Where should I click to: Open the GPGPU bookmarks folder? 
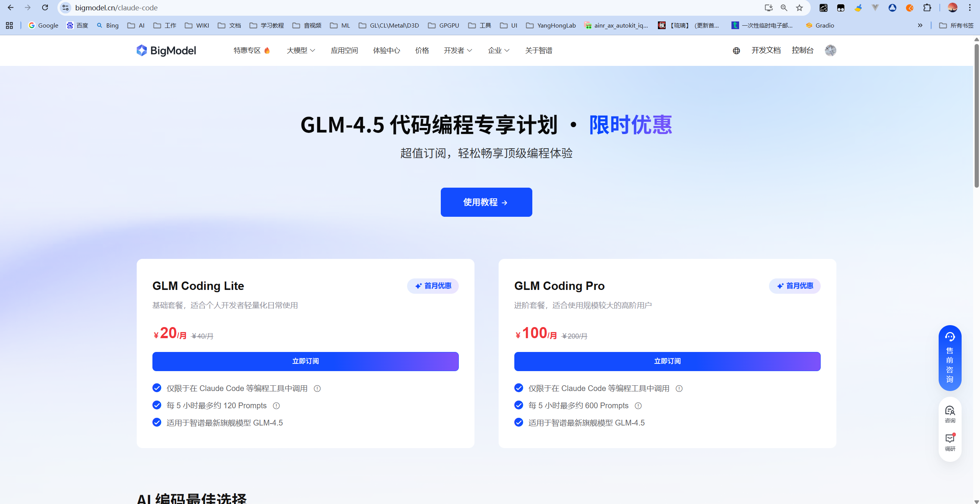point(443,25)
